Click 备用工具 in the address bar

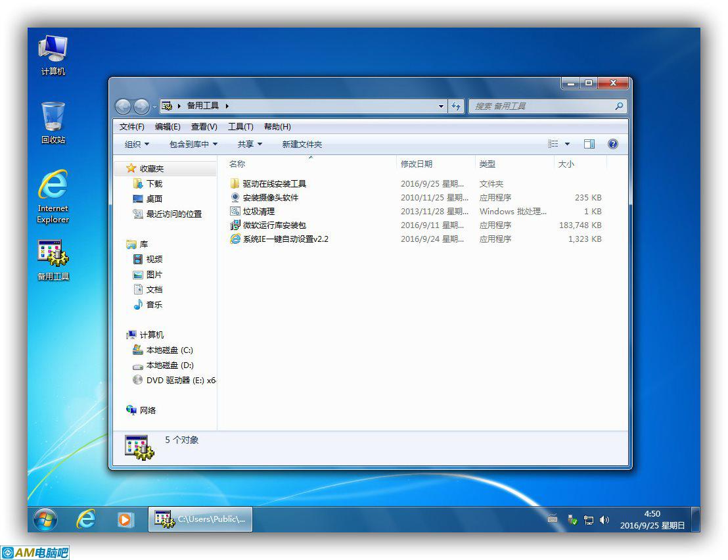202,106
